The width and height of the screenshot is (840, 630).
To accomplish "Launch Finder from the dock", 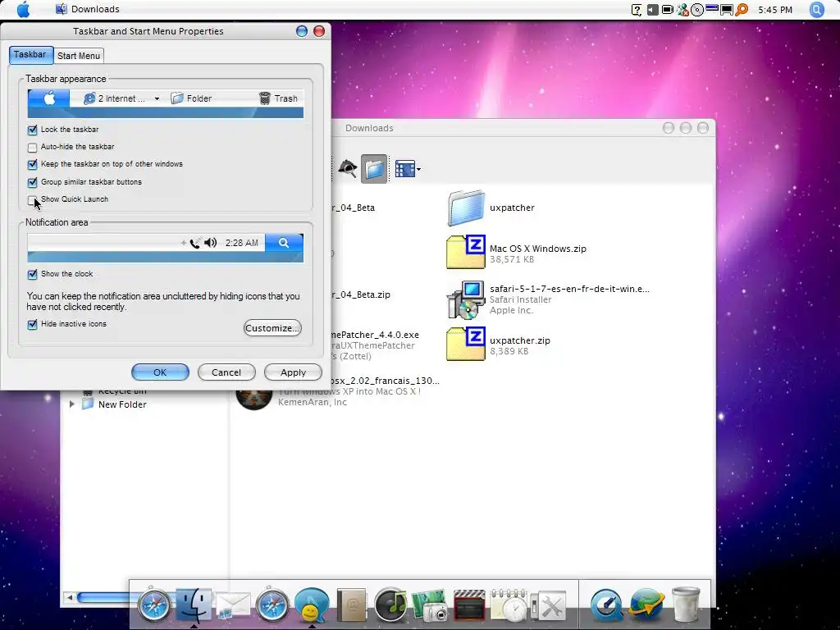I will pyautogui.click(x=194, y=605).
